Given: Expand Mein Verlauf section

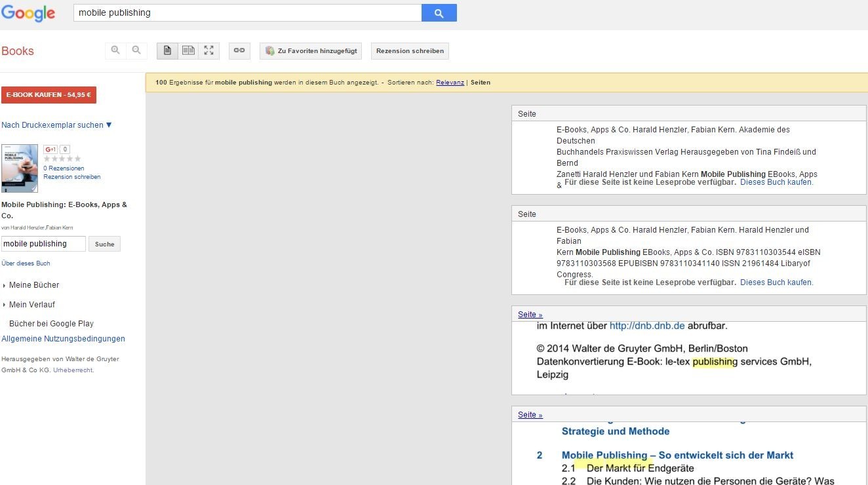Looking at the screenshot, I should (31, 305).
